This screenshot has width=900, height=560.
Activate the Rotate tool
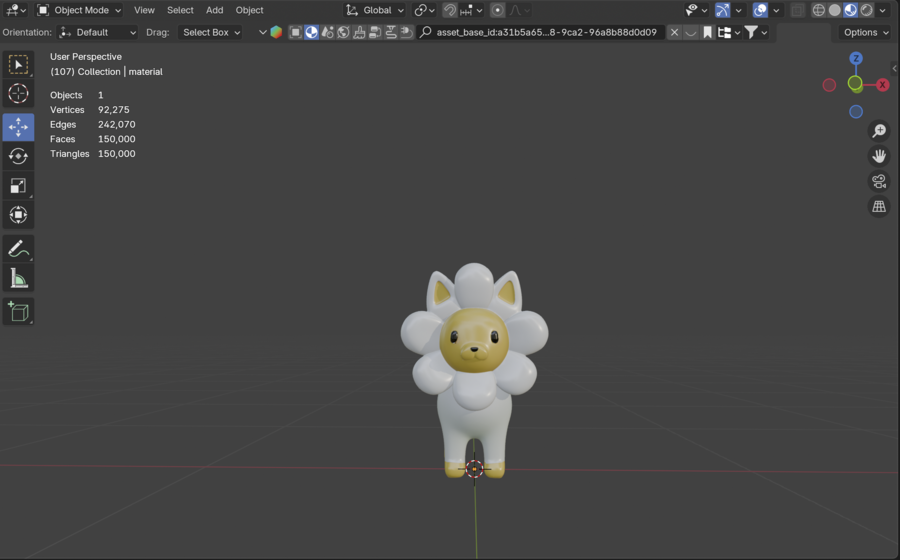tap(18, 156)
